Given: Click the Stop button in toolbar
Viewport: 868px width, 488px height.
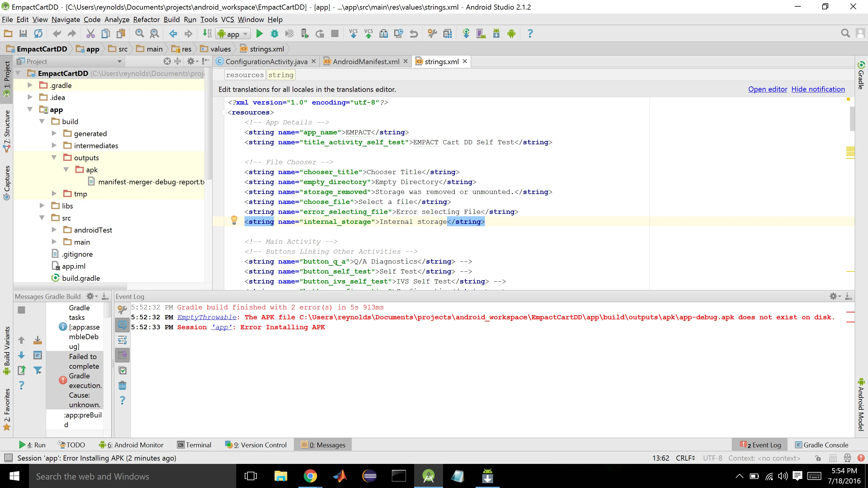Looking at the screenshot, I should coord(335,33).
